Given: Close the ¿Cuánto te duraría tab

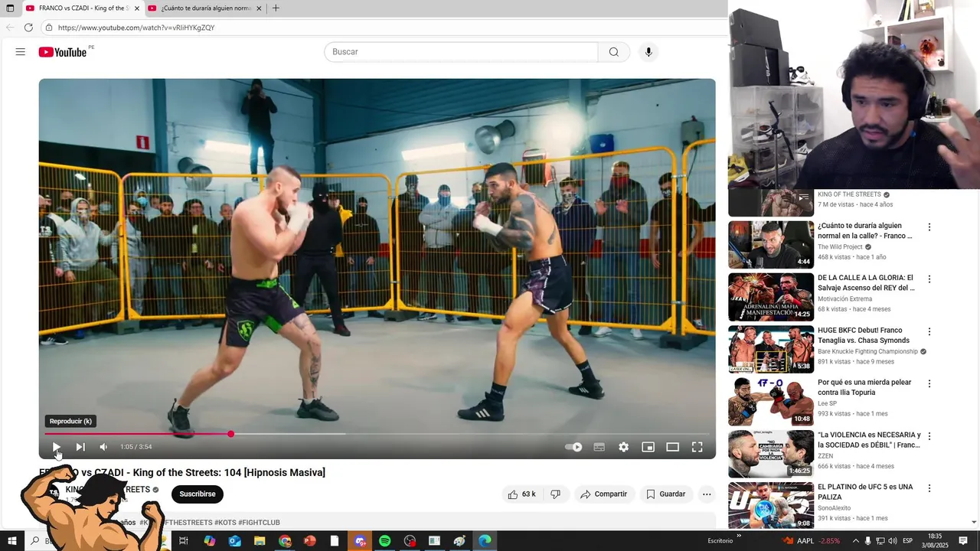Looking at the screenshot, I should 259,8.
